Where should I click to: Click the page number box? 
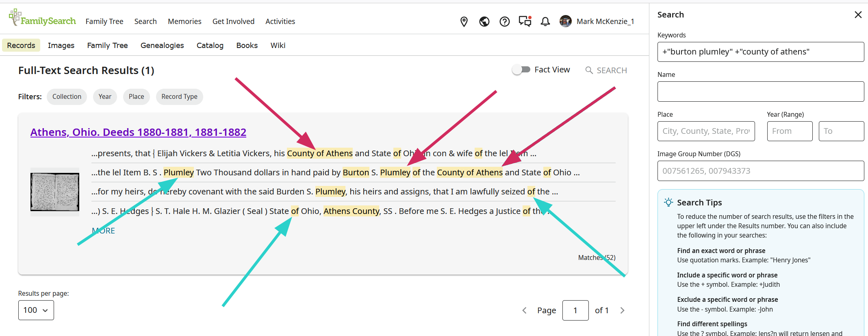pos(575,310)
